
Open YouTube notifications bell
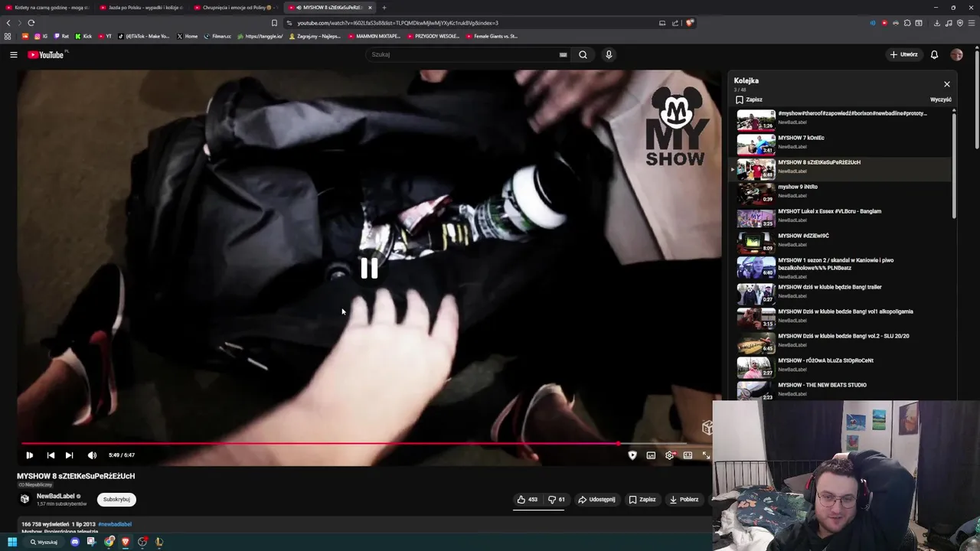(x=934, y=54)
